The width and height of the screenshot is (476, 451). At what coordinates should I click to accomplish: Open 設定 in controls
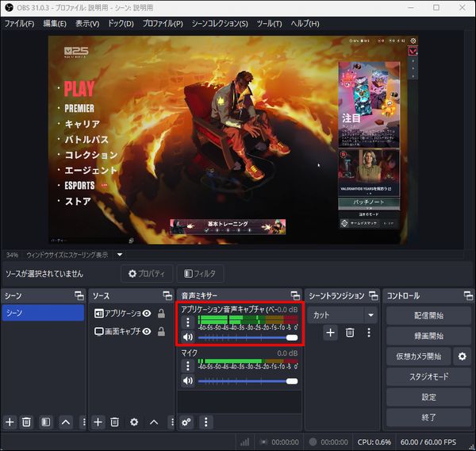[x=428, y=397]
